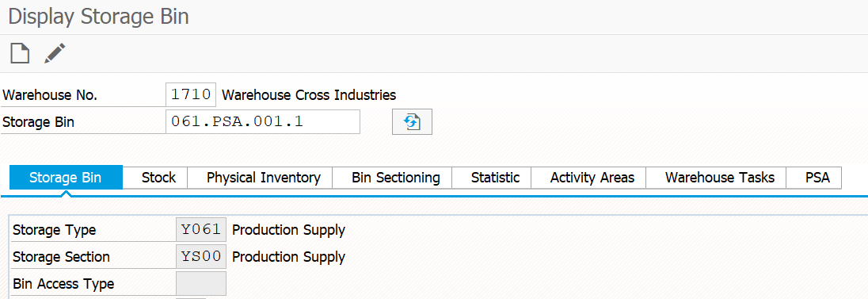868x299 pixels.
Task: Open the Stock tab
Action: (158, 178)
